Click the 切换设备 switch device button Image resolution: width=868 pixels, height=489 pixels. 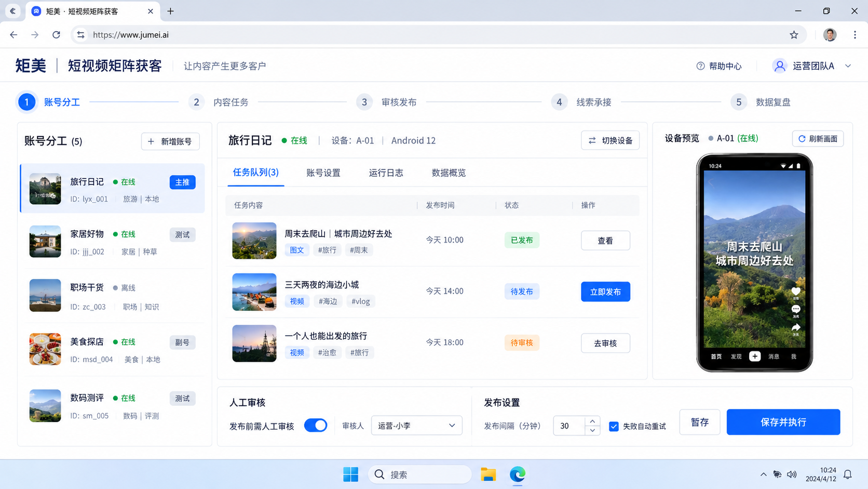tap(610, 140)
